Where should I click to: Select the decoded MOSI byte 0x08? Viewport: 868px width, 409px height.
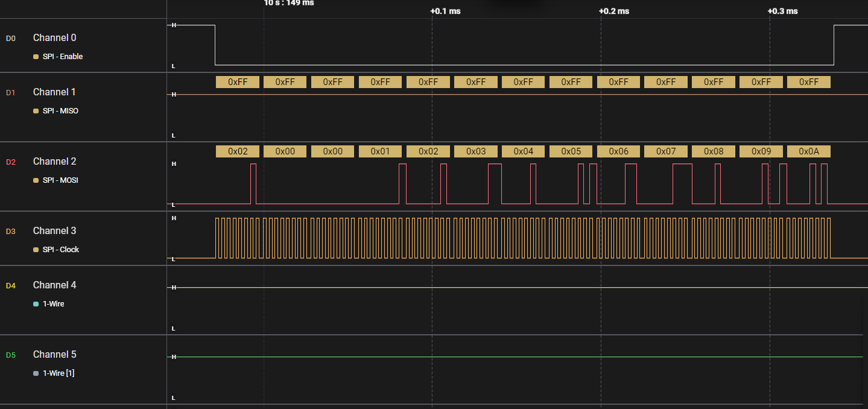714,151
